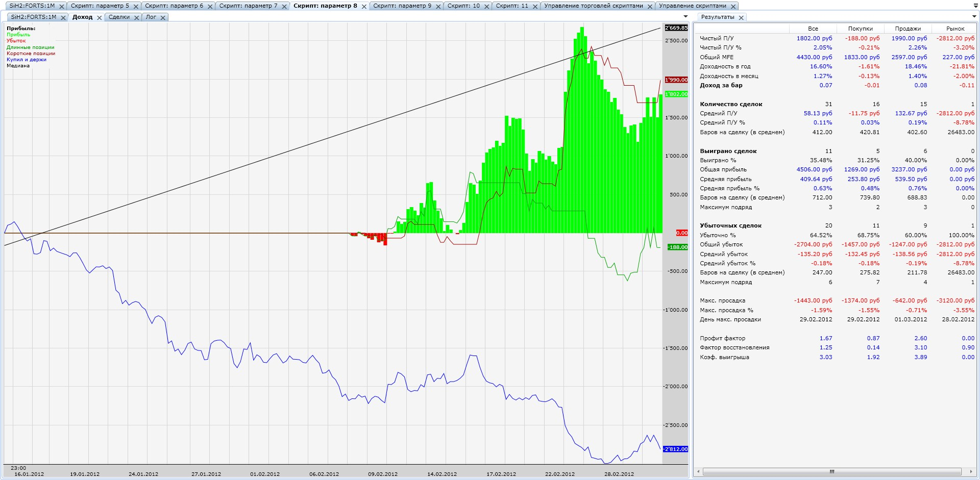Screen dimensions: 980x480
Task: Close the Сделки sub-tab
Action: pyautogui.click(x=136, y=18)
